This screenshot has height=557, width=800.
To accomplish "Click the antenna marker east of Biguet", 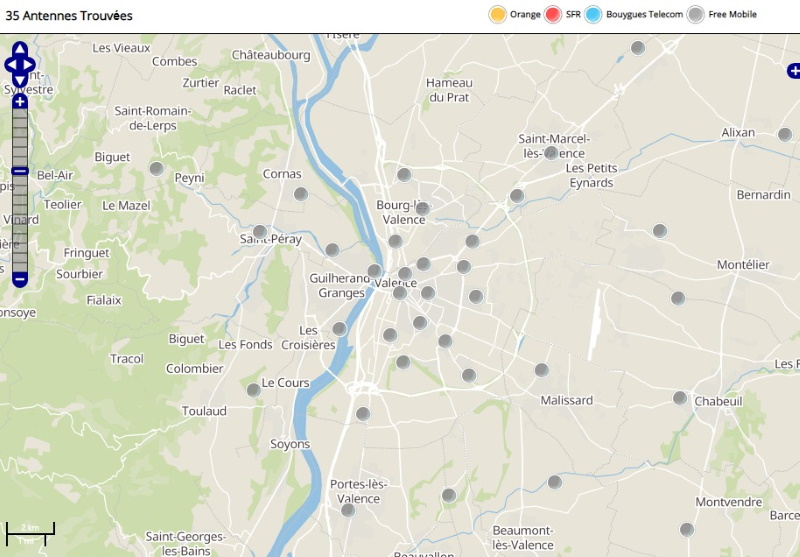I will pyautogui.click(x=156, y=169).
